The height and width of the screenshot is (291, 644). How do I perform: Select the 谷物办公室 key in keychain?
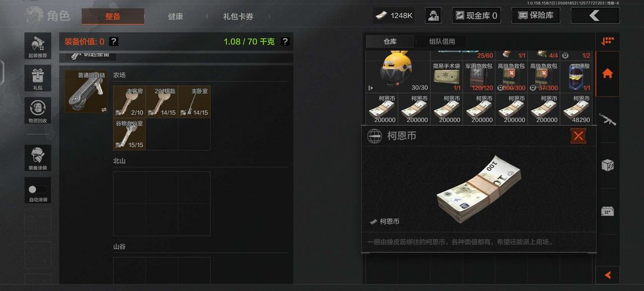(129, 134)
